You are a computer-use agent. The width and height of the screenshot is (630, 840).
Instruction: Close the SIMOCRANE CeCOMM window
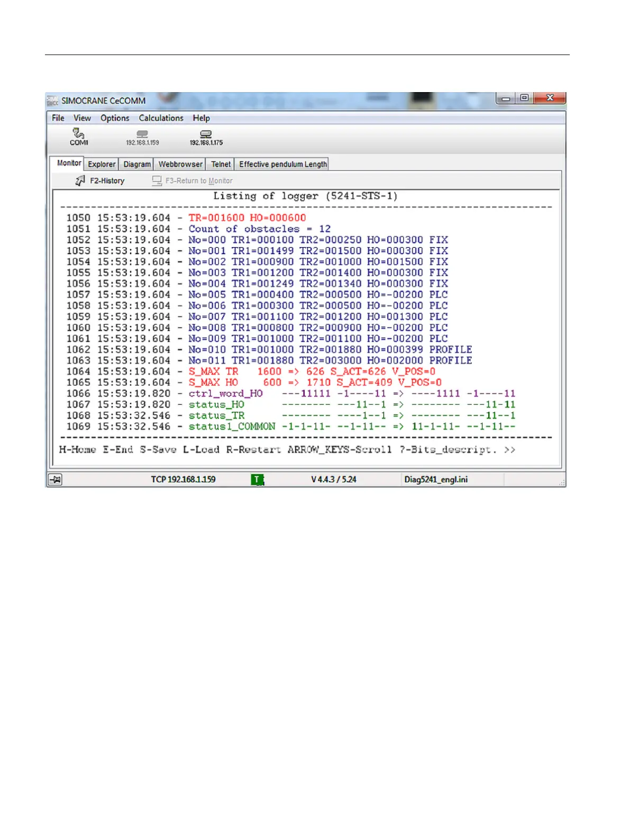(x=550, y=98)
